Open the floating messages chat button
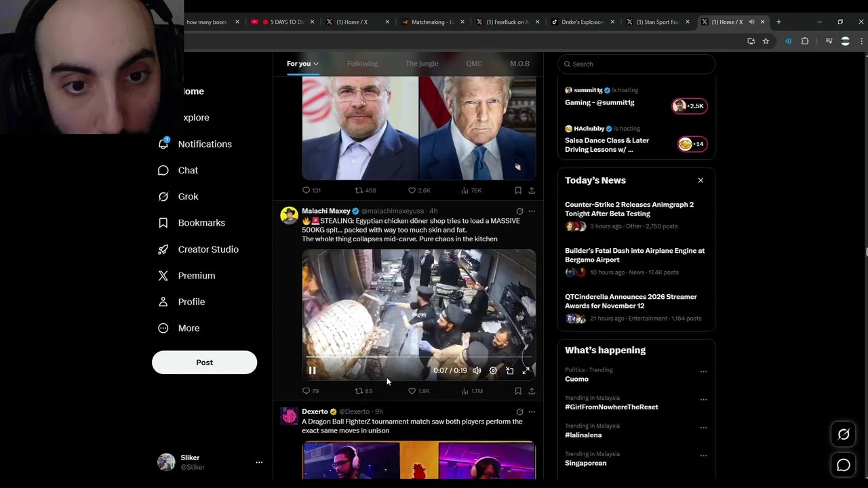 pos(844,465)
